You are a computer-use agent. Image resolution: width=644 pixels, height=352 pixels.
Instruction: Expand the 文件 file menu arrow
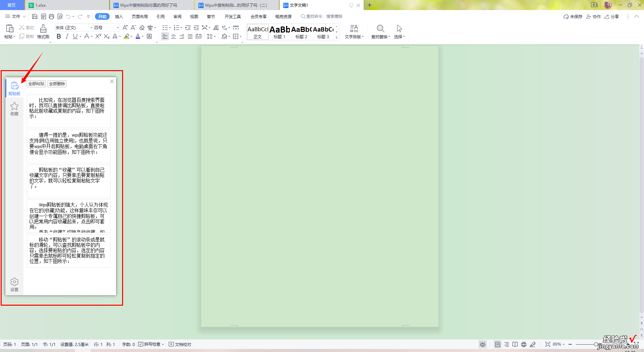click(24, 16)
